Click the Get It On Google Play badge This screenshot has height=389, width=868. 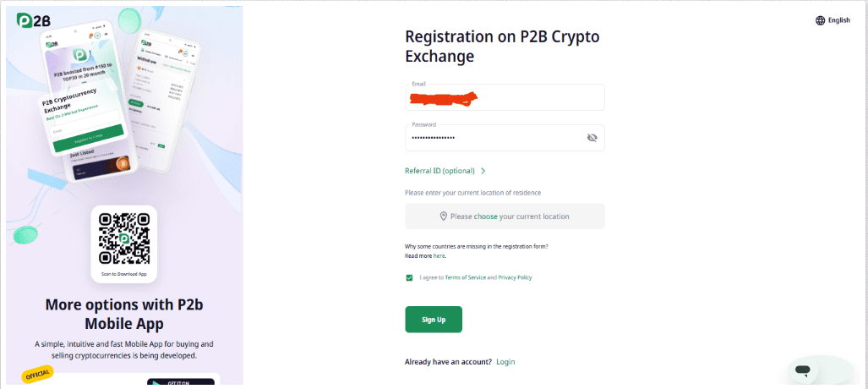[x=181, y=381]
